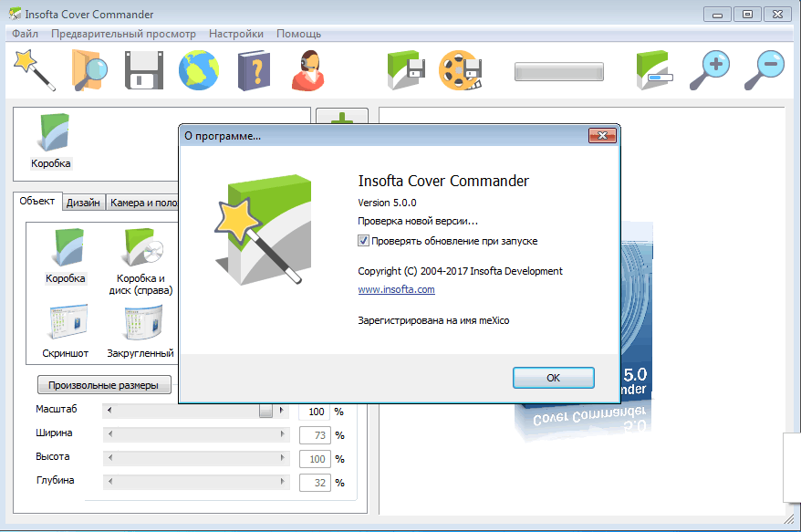
Task: Click Зарегистрирована на имя meXico text
Action: (433, 320)
